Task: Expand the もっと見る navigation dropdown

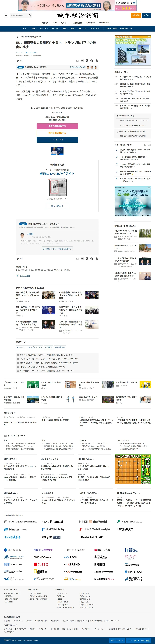Action: tap(96, 29)
